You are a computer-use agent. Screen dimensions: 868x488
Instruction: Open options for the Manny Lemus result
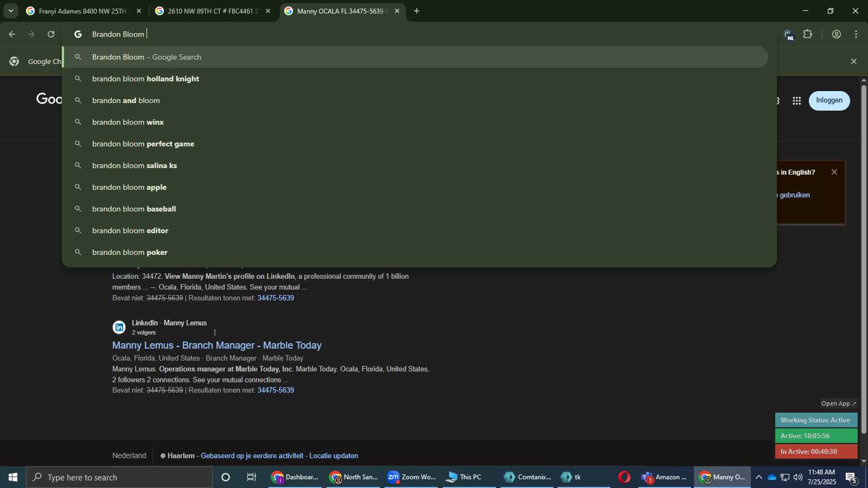click(x=215, y=332)
